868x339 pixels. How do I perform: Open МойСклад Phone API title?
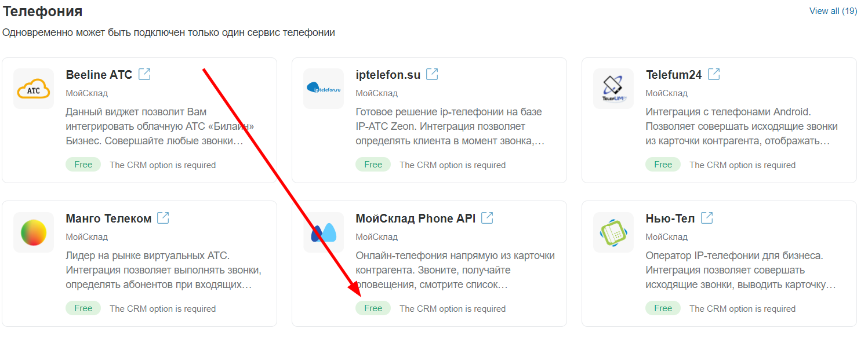click(x=415, y=218)
